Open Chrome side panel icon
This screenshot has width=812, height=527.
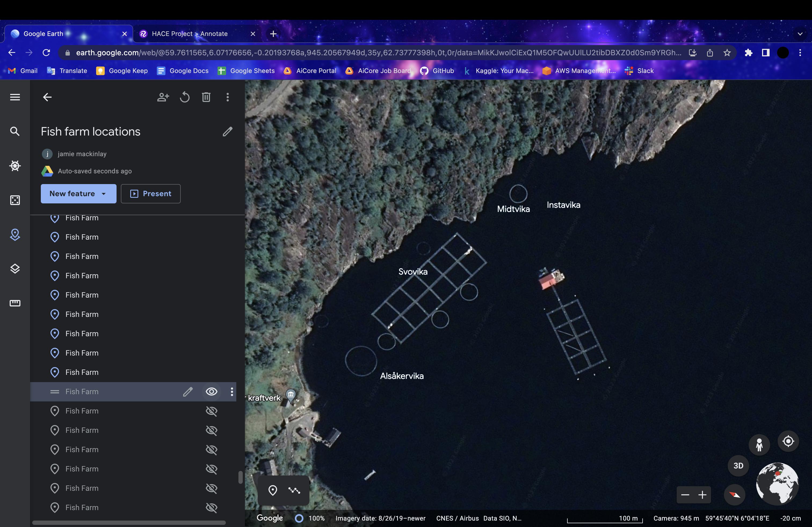[766, 53]
